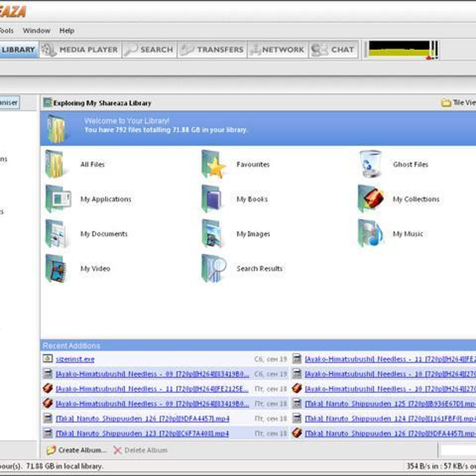Open Naruto Shippuuden 126 mp4 link in left column
476x476 pixels.
click(x=143, y=419)
